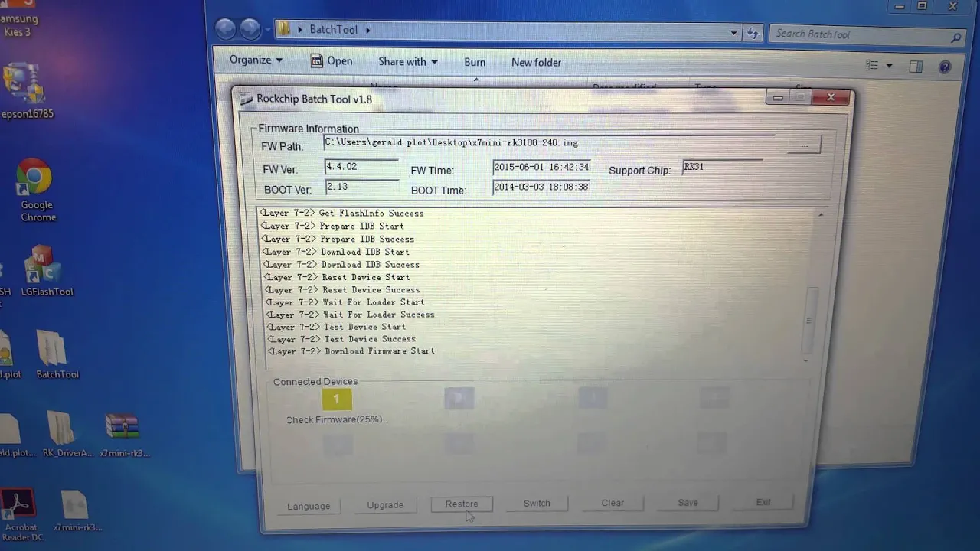This screenshot has width=980, height=551.
Task: Click New folder in Explorer toolbar
Action: (536, 62)
